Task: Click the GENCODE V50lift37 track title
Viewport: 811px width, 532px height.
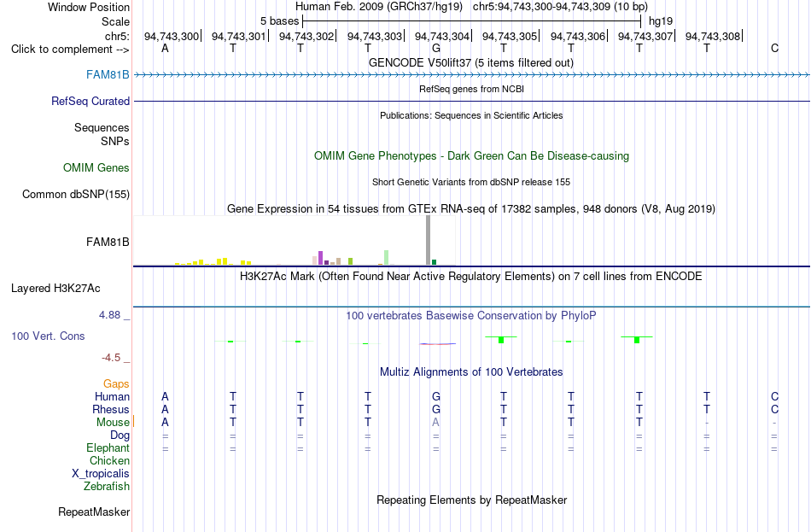Action: [x=470, y=62]
